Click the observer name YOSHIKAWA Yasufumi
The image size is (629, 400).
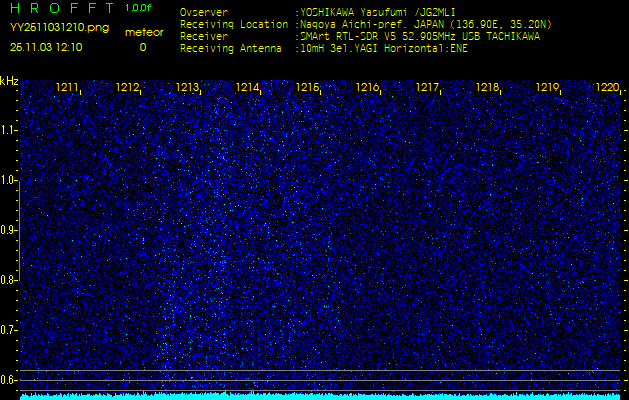tap(365, 13)
